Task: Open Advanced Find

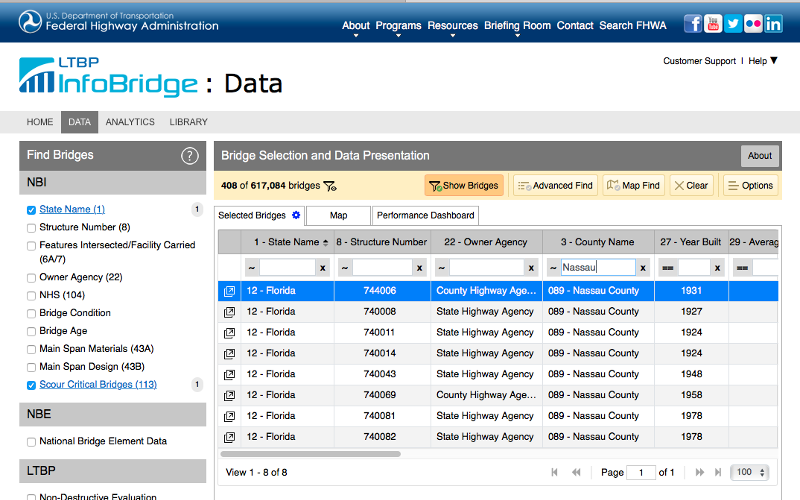Action: click(x=555, y=186)
